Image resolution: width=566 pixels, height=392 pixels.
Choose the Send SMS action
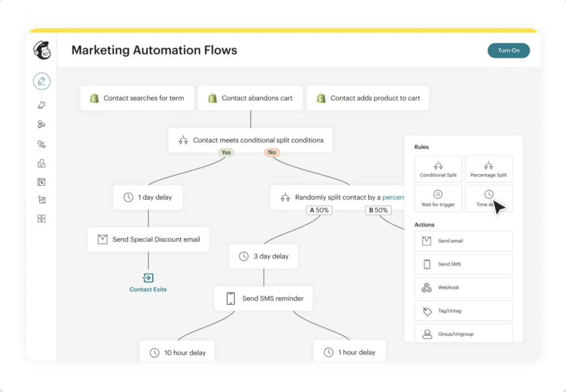tap(464, 264)
